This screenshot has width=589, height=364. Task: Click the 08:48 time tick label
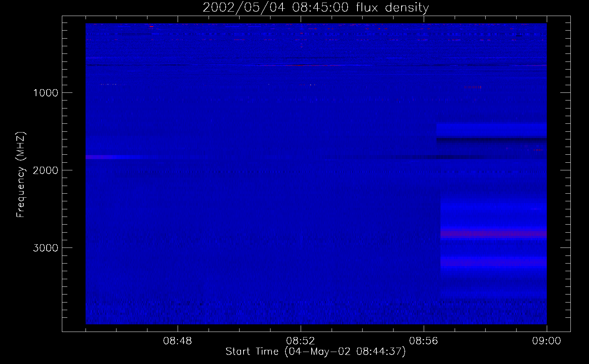coord(178,341)
